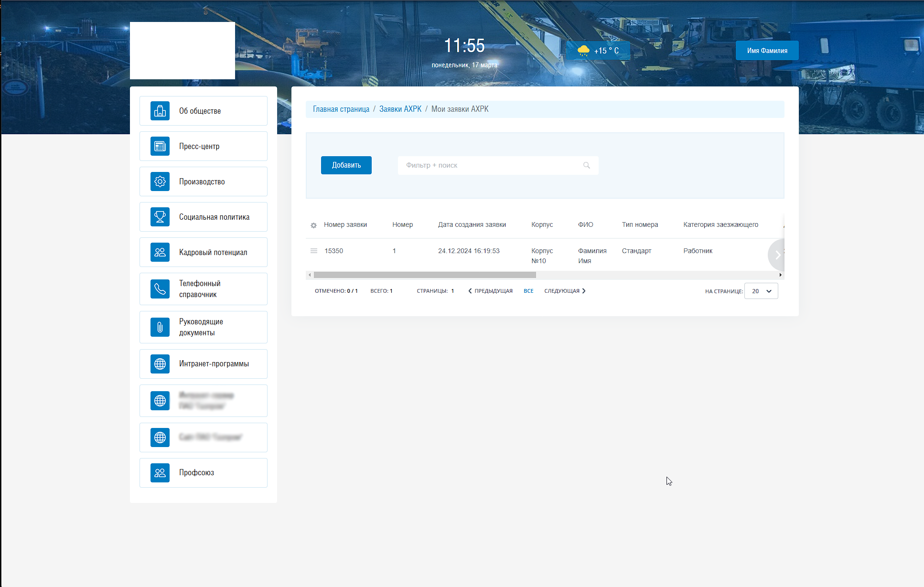Open the Имя Фамилия user button
This screenshot has width=924, height=587.
tap(767, 51)
